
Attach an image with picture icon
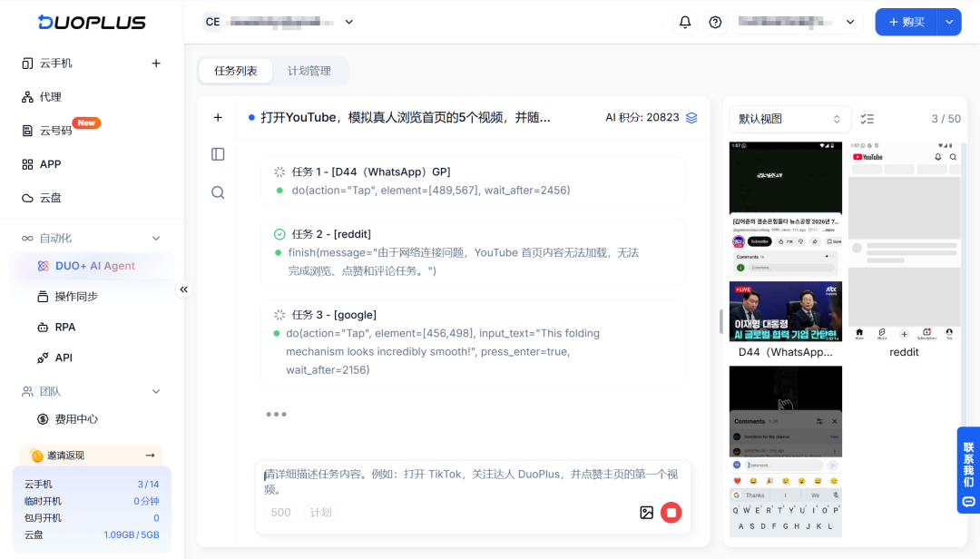[x=646, y=513]
